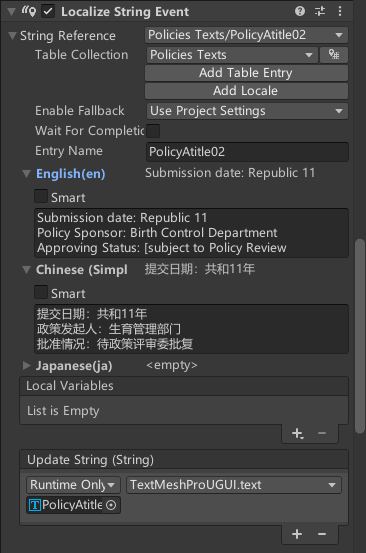Open Enable Fallback dropdown

point(247,111)
